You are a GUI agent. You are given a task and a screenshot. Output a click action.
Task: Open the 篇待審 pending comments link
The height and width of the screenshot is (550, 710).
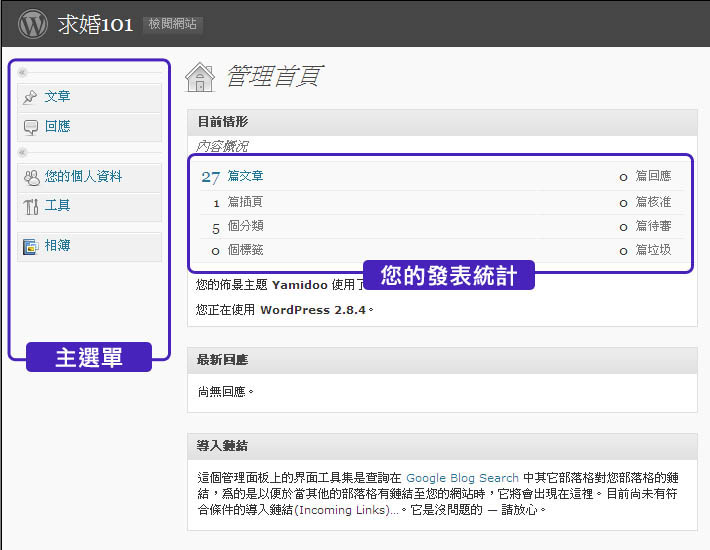click(653, 226)
